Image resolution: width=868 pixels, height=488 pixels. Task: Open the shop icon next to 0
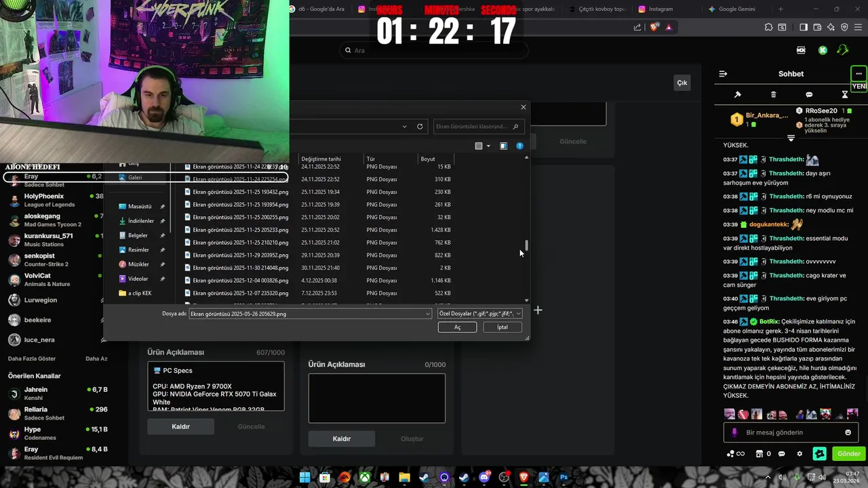coord(759,454)
